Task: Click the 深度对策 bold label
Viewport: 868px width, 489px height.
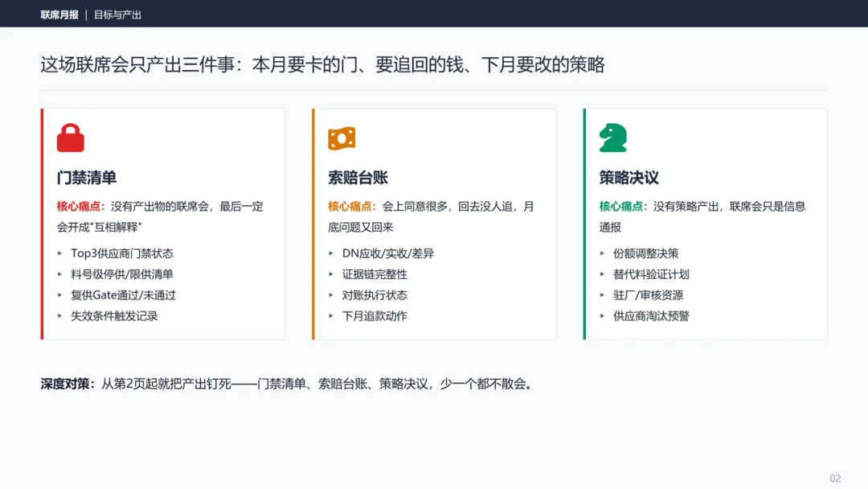Action: point(68,384)
